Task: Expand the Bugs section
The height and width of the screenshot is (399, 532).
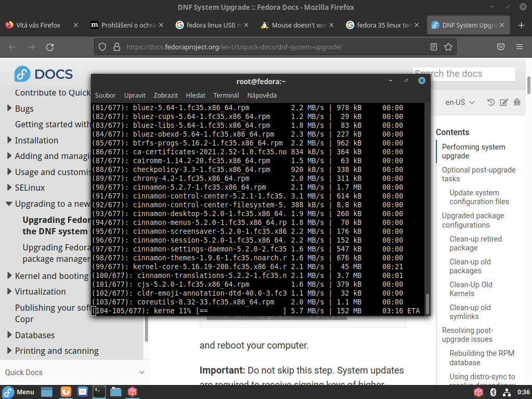Action: [x=9, y=108]
